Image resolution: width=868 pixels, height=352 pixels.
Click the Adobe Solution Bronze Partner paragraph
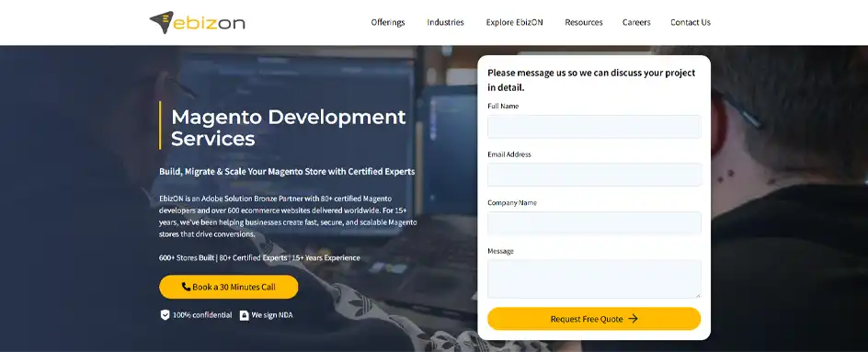(288, 216)
